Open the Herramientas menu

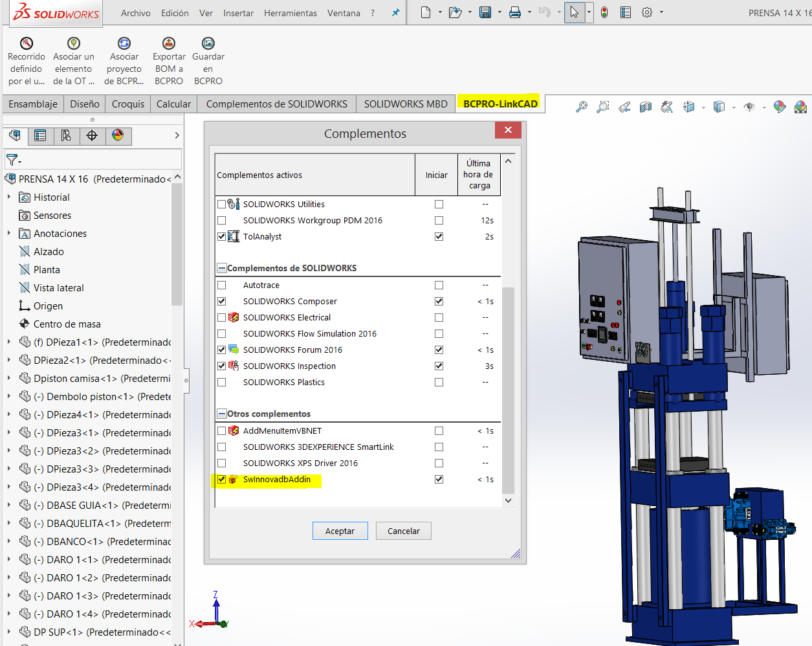coord(291,13)
